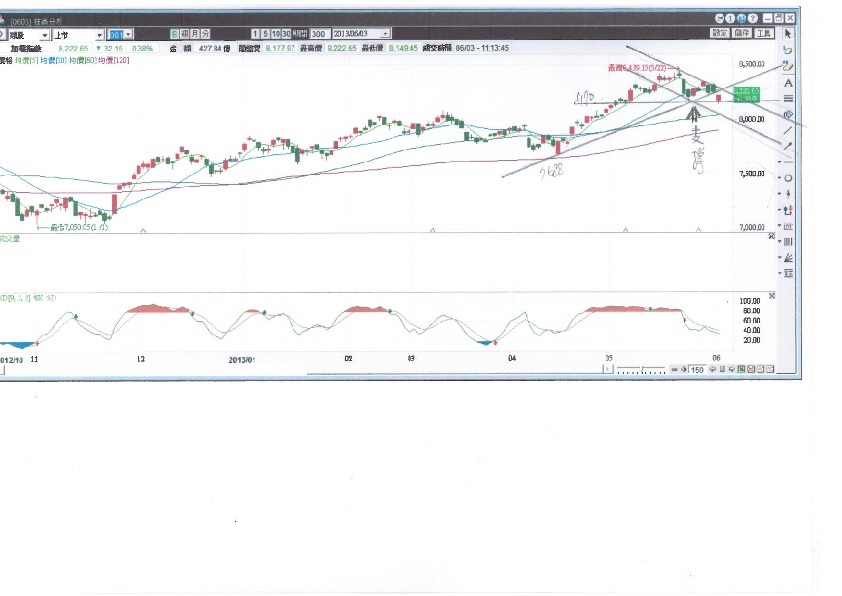This screenshot has height=596, width=842.
Task: Expand the candlestick marker tool dropdown arrow
Action: pos(780,194)
